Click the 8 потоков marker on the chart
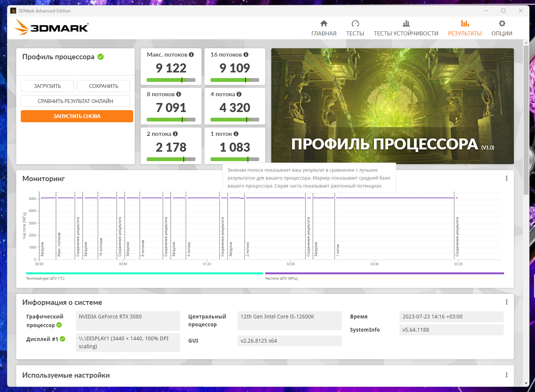This screenshot has width=535, height=392. pyautogui.click(x=143, y=248)
